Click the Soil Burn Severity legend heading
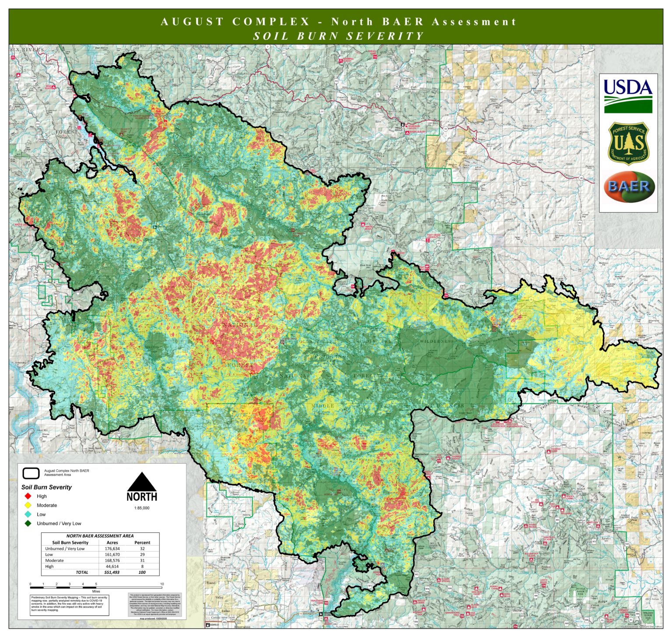The image size is (672, 637). 46,487
